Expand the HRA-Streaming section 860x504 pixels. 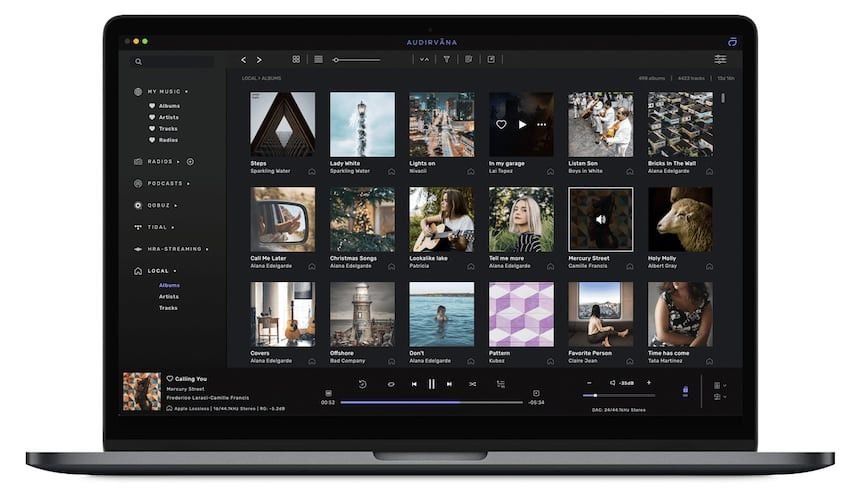coord(207,249)
